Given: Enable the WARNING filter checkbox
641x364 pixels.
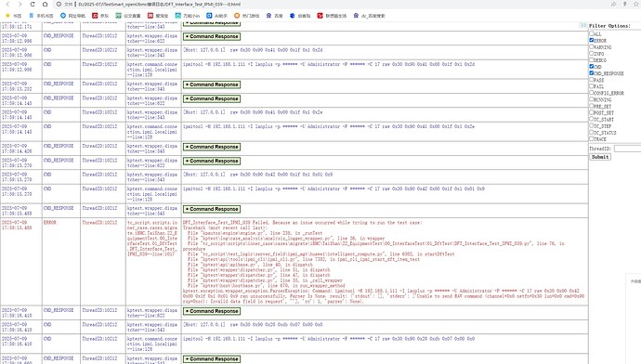Looking at the screenshot, I should (592, 46).
